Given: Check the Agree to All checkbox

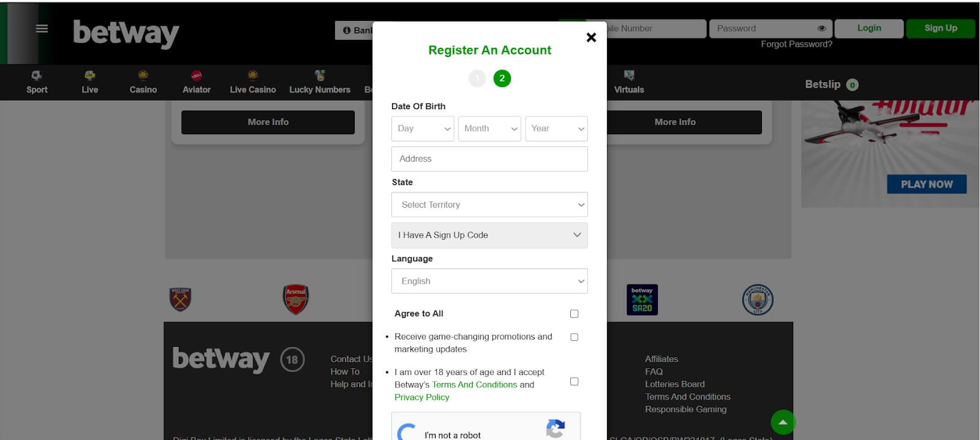Looking at the screenshot, I should [574, 314].
